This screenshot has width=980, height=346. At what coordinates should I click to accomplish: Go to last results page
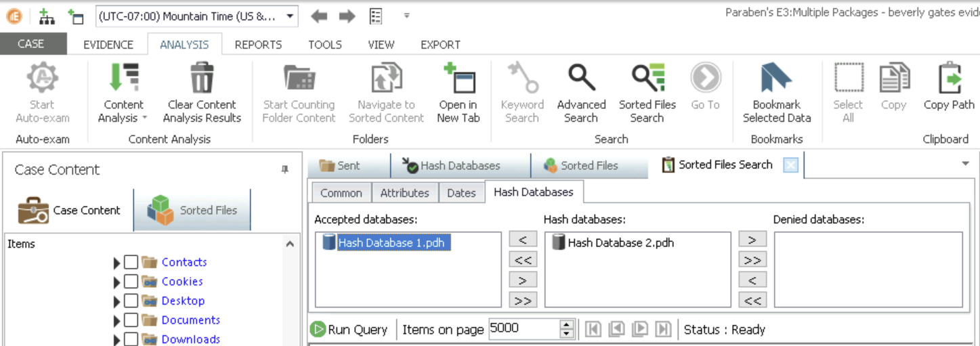tap(664, 329)
